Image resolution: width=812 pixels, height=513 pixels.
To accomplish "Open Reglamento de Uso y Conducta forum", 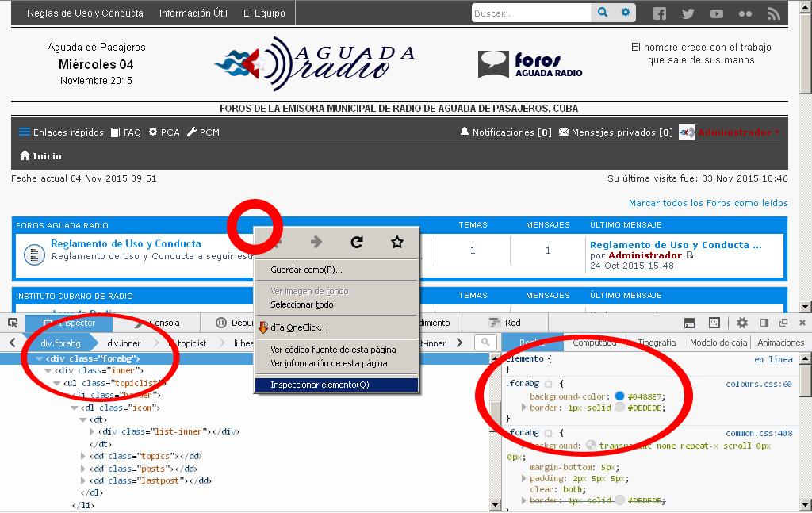I will coord(126,244).
